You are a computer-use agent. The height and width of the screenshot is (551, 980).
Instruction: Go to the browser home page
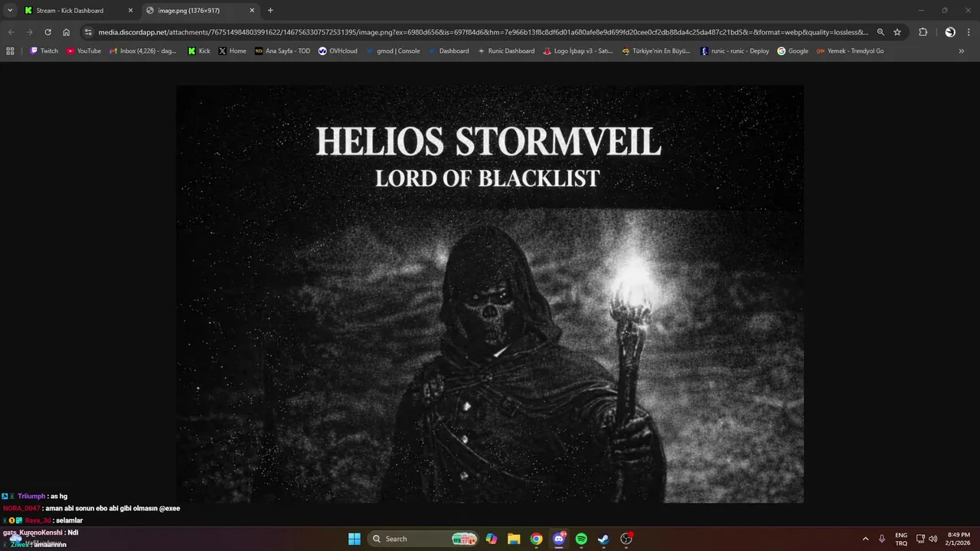(x=67, y=32)
